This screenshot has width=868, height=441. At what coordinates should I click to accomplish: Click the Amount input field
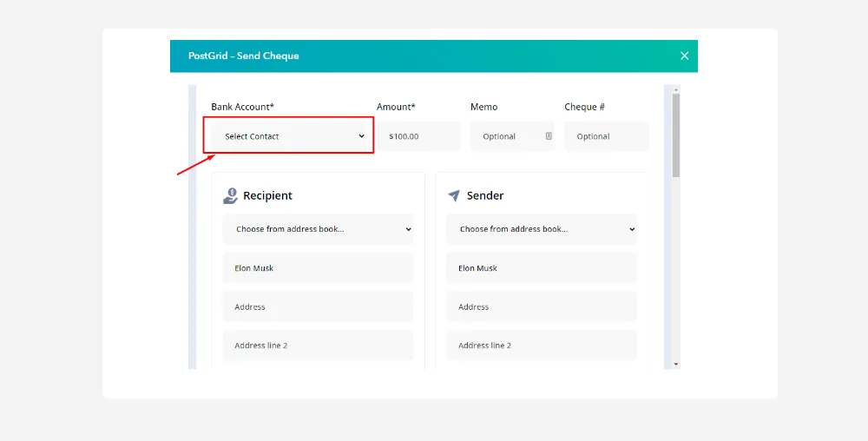click(418, 136)
